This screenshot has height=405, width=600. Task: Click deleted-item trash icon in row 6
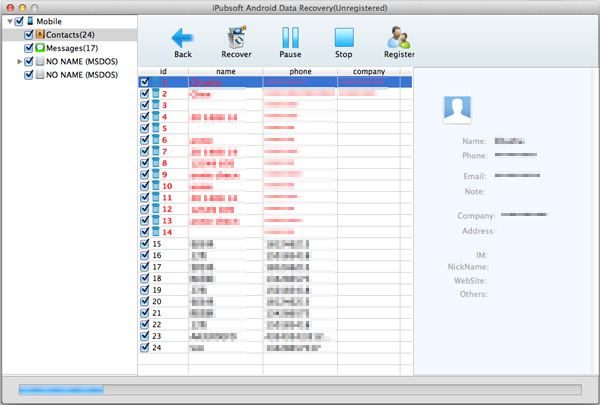[155, 139]
